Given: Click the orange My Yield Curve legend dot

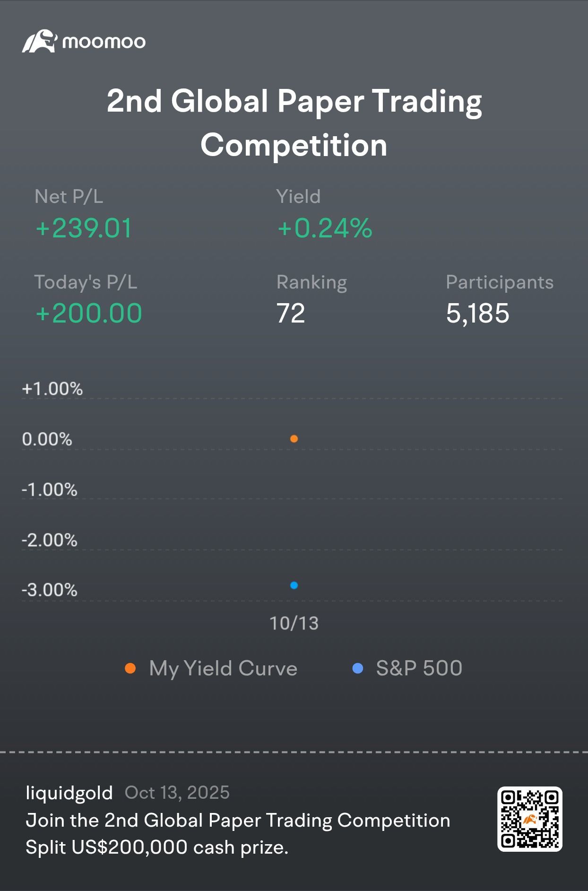Looking at the screenshot, I should pos(130,668).
